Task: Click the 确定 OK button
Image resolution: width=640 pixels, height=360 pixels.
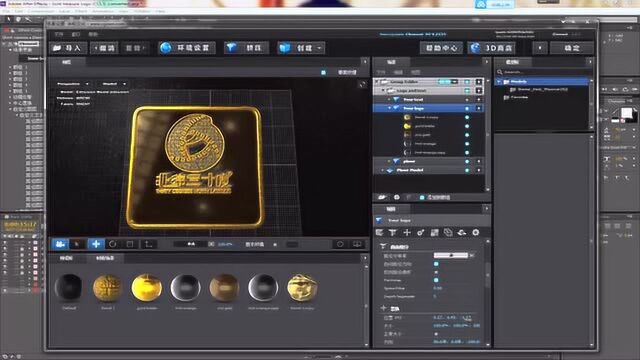Action: tap(572, 48)
